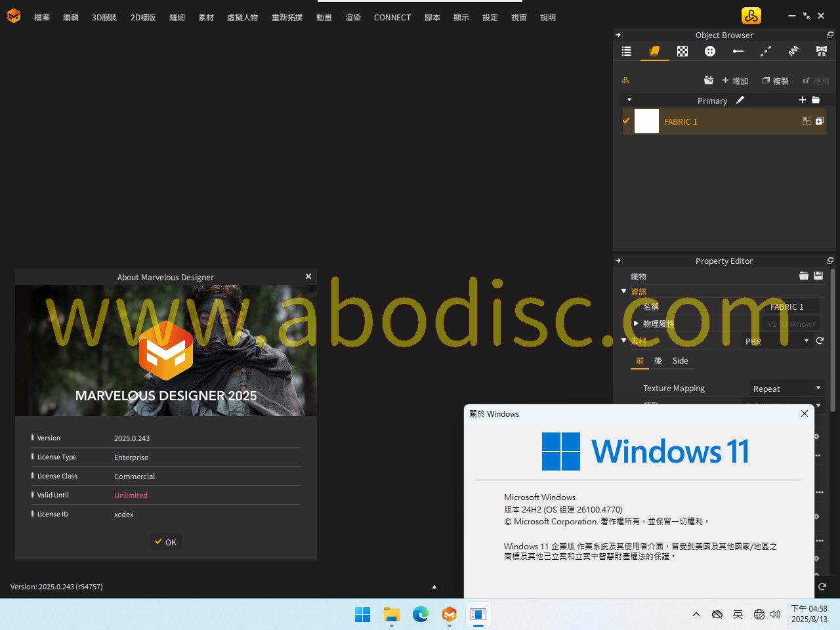The image size is (840, 630).
Task: Switch to the scene list tab in Object Browser
Action: point(626,51)
